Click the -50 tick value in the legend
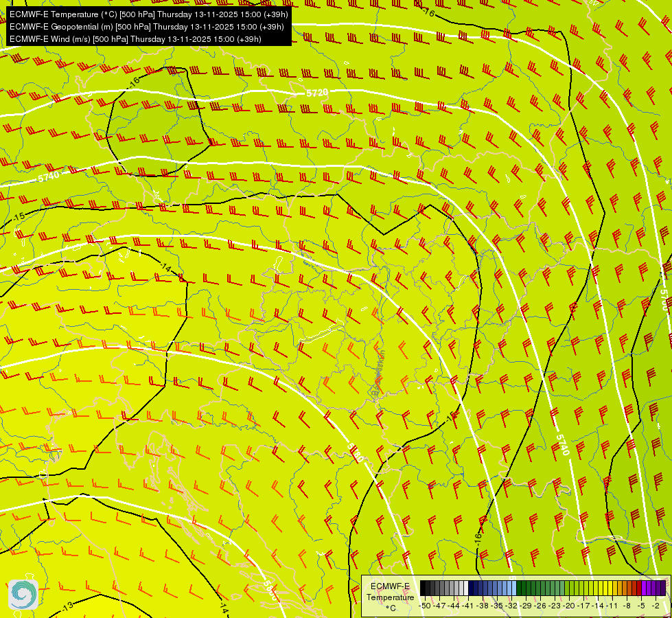 (x=425, y=606)
